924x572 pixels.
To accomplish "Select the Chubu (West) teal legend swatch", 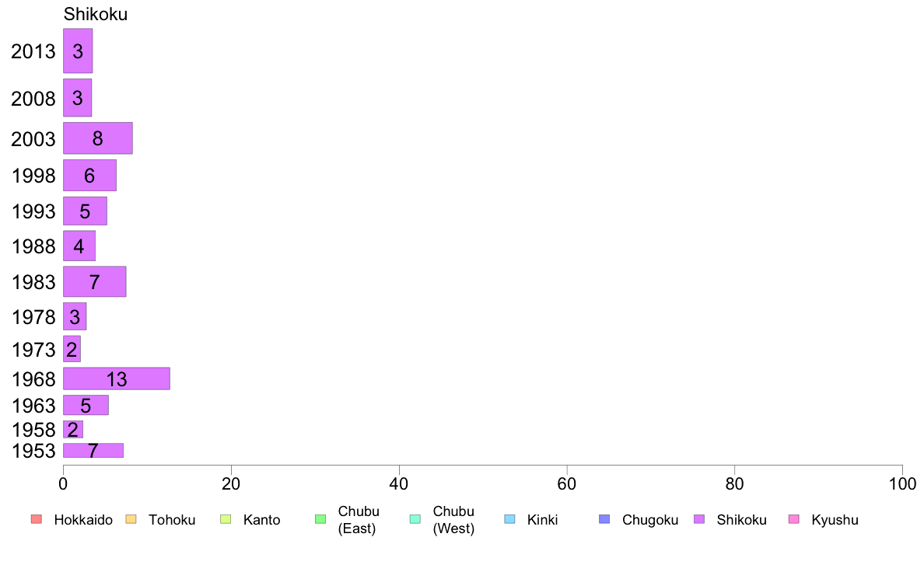I will click(x=415, y=519).
